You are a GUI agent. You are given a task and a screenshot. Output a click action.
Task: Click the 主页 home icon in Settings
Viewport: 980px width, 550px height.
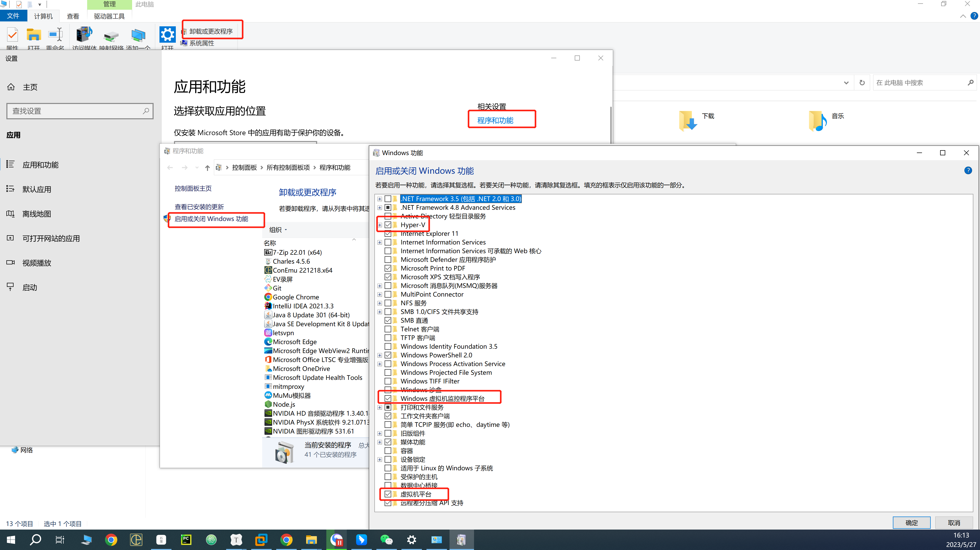[x=11, y=87]
